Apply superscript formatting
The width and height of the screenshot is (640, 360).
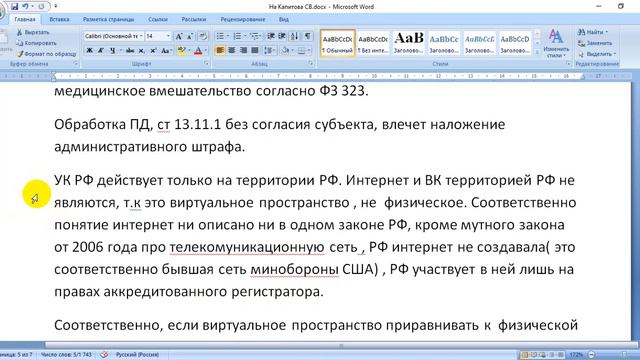pos(153,51)
